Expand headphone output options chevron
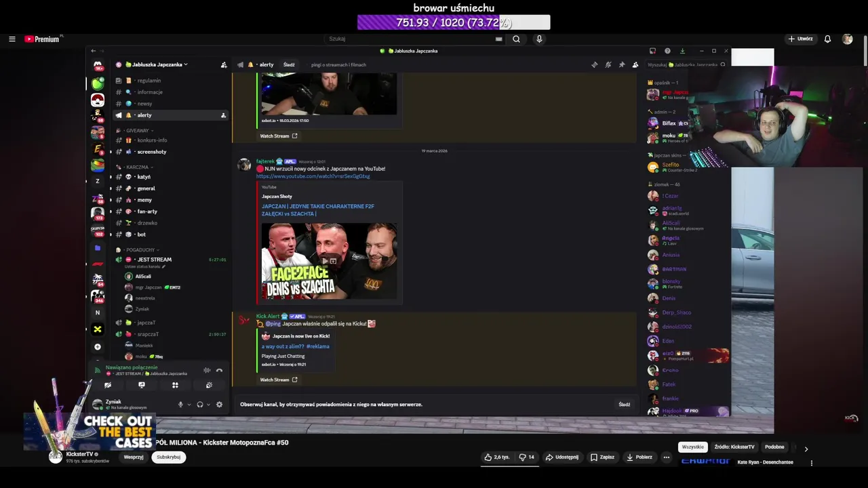Image resolution: width=868 pixels, height=488 pixels. tap(208, 405)
